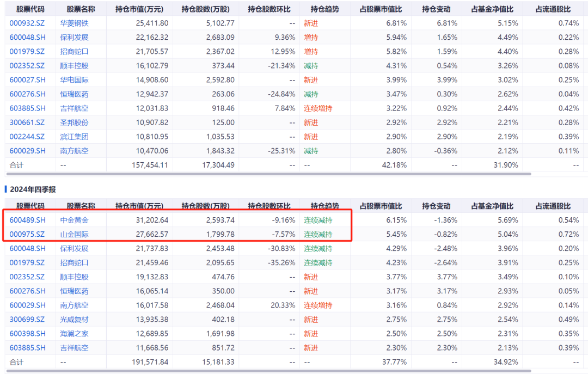
Task: Select float ratio cell 0.74%
Action: tap(568, 23)
